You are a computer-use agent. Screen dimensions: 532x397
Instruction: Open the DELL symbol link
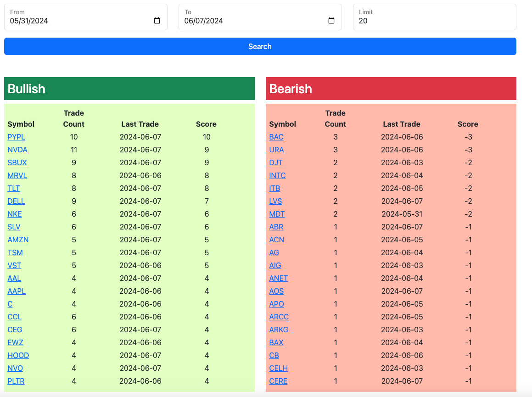point(16,201)
